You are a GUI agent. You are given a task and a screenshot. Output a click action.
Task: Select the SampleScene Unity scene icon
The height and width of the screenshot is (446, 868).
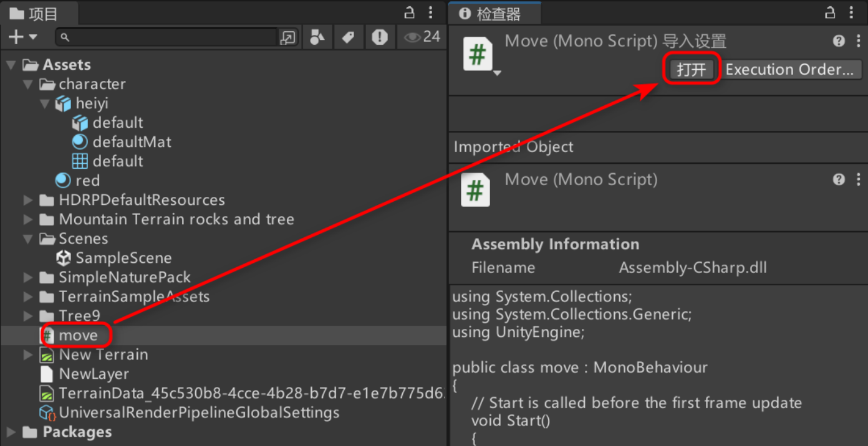coord(63,258)
